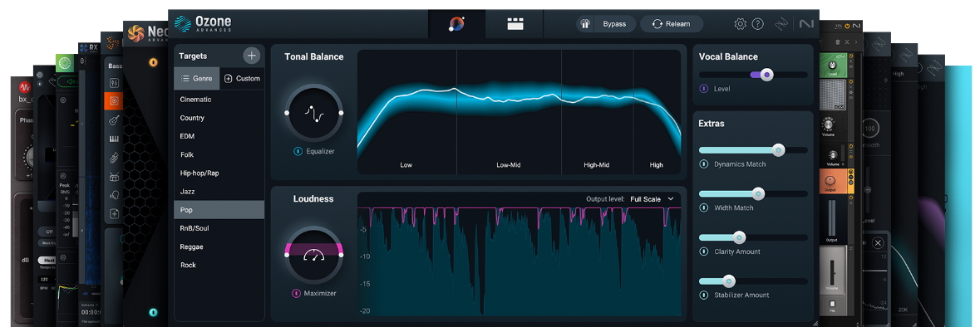
Task: Open Ozone settings gear
Action: pos(740,24)
